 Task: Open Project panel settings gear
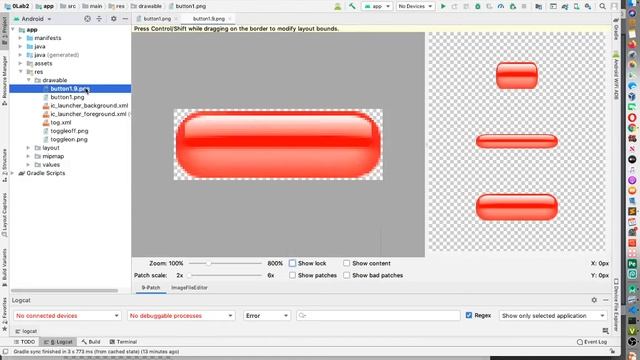point(113,19)
